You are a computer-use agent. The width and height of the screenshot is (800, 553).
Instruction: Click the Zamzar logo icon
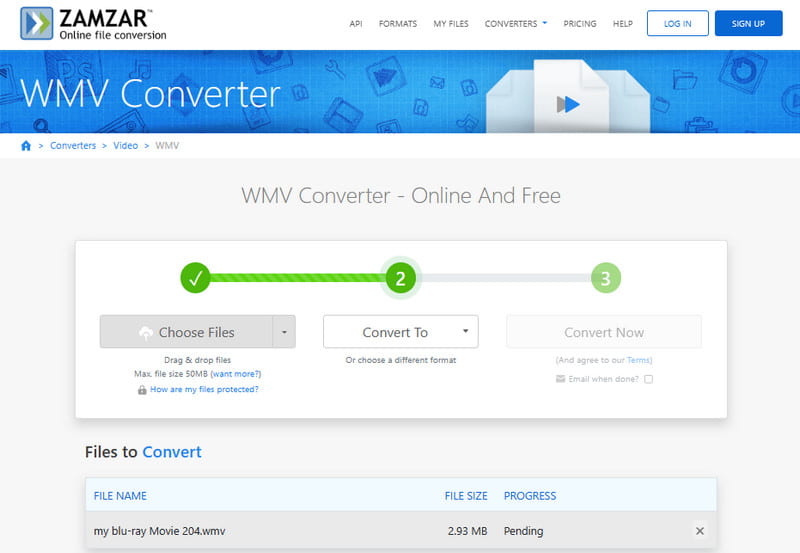pos(38,23)
